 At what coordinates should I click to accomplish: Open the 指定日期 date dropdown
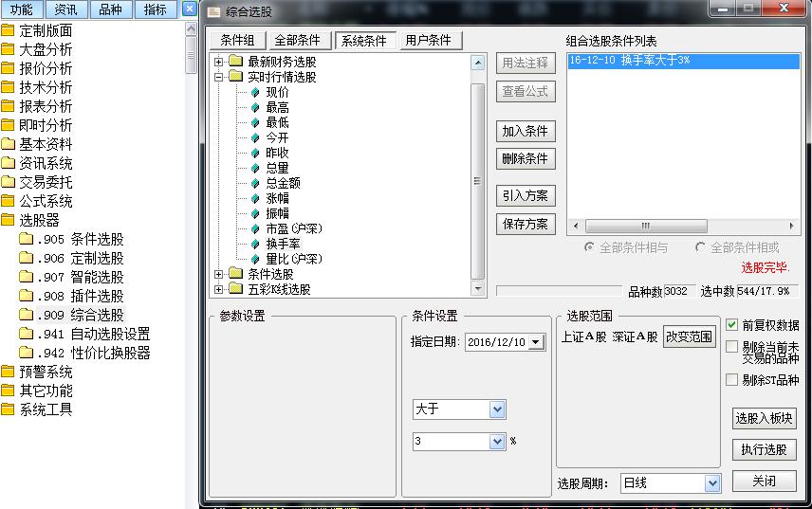[x=536, y=342]
